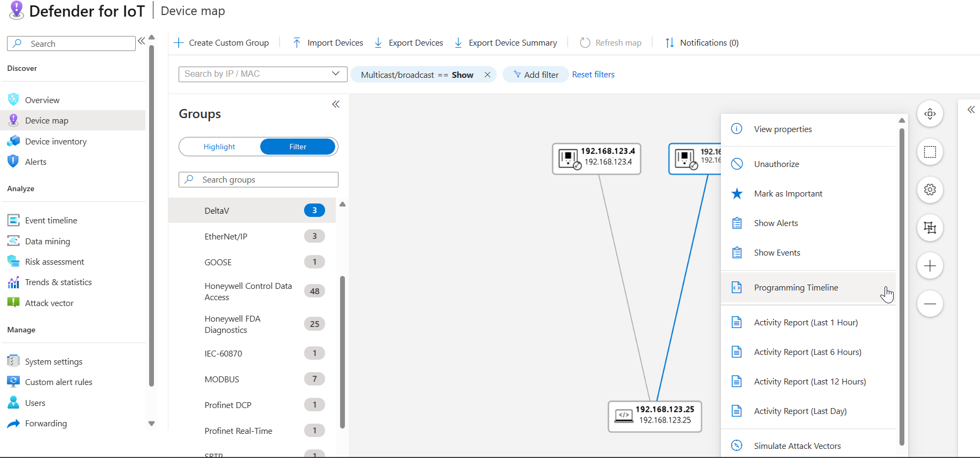Click the map layout grid tool icon

930,228
